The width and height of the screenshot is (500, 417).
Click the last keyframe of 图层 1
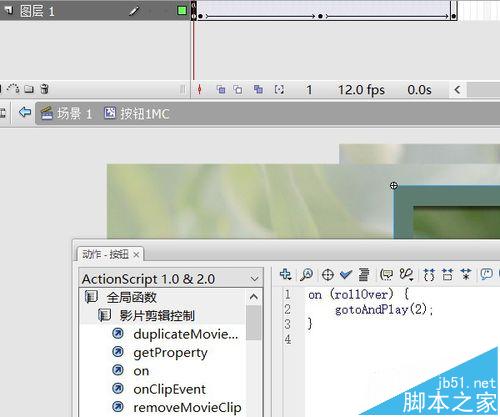453,16
